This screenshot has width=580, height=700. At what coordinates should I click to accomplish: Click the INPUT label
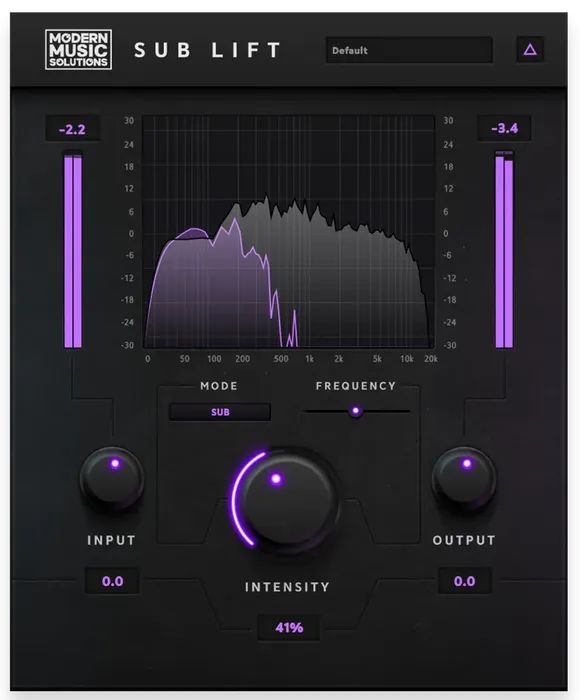coord(112,540)
